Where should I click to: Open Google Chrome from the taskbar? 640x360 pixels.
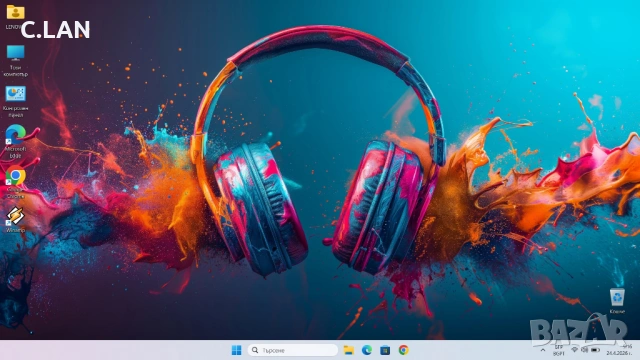click(404, 350)
